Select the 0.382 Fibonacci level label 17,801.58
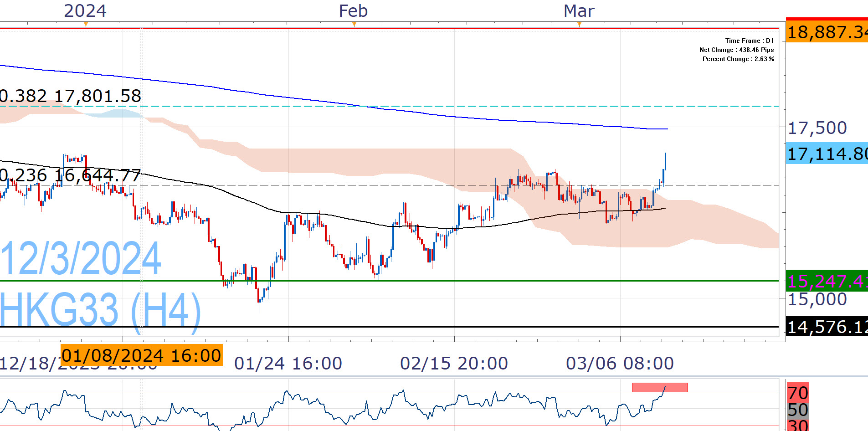The height and width of the screenshot is (431, 868). point(71,96)
